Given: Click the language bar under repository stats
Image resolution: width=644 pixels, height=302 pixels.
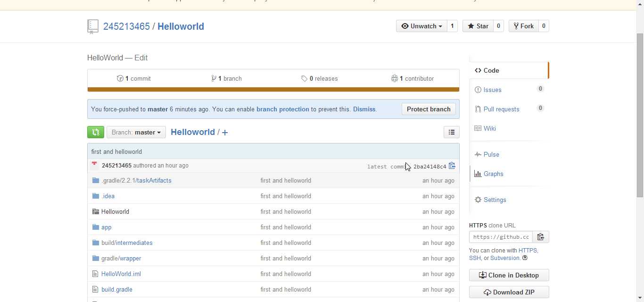Looking at the screenshot, I should 273,89.
